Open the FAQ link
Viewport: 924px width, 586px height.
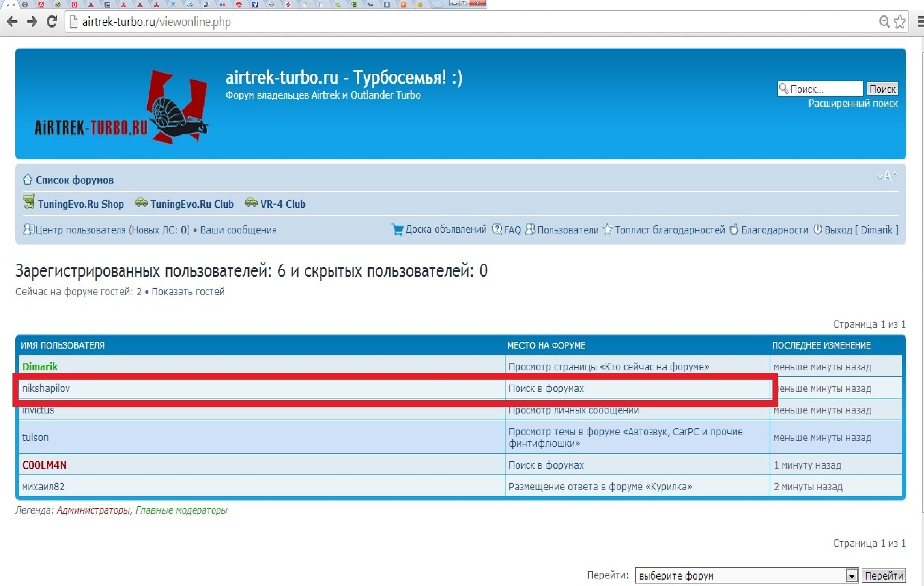point(512,230)
